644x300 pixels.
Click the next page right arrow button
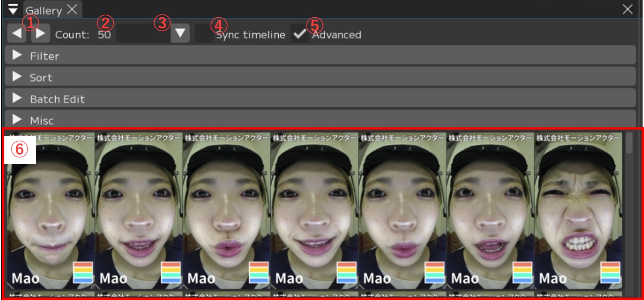(40, 34)
